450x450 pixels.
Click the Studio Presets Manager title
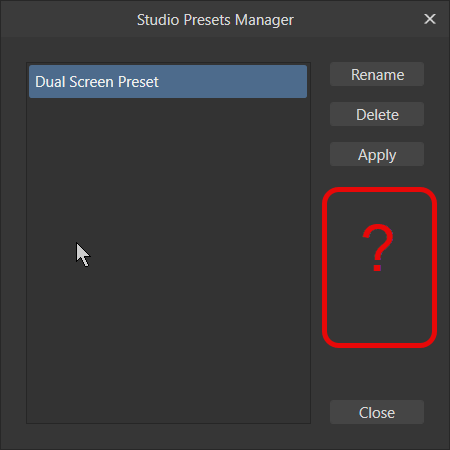pos(215,20)
